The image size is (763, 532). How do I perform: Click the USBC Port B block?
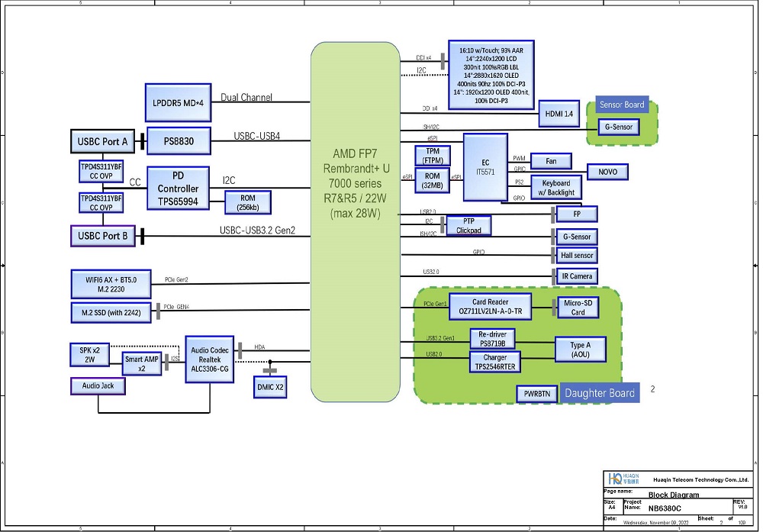[x=103, y=236]
